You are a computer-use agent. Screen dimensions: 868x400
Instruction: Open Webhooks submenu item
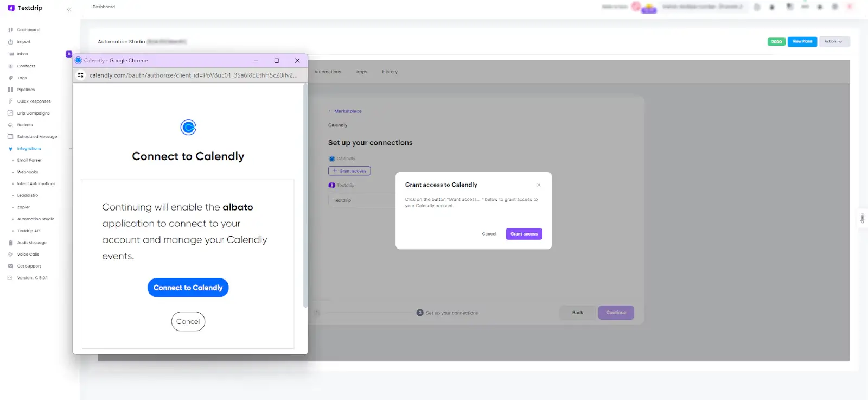[28, 172]
